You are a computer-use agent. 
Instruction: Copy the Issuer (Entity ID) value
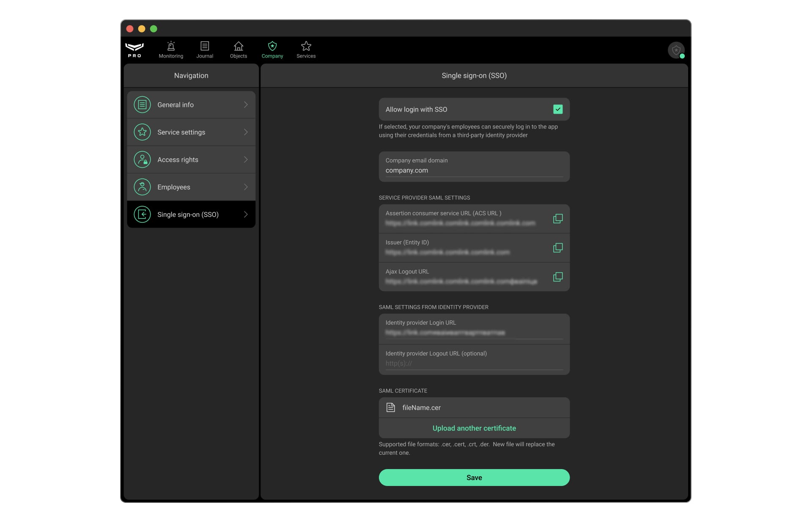pos(558,248)
